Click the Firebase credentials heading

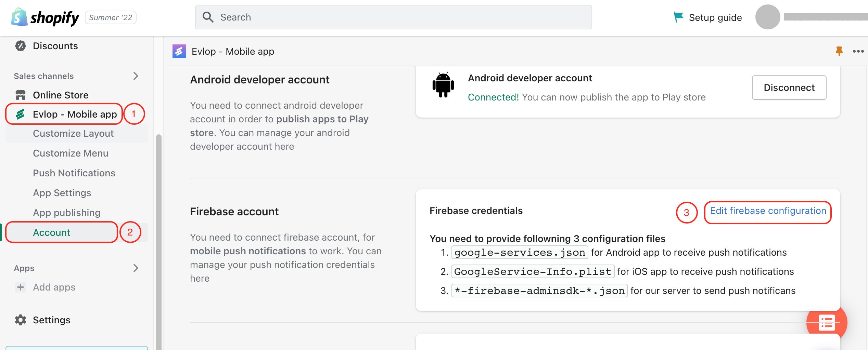point(476,211)
